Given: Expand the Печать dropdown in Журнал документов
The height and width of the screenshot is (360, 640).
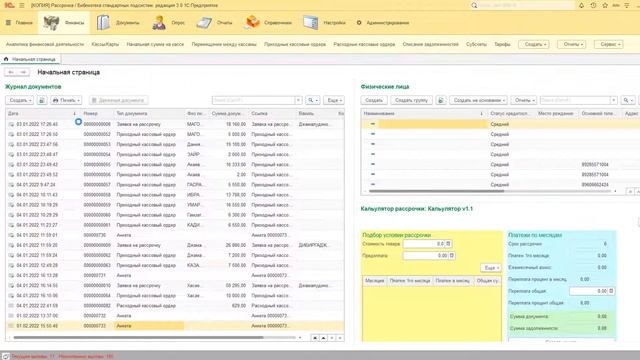Looking at the screenshot, I should (66, 100).
